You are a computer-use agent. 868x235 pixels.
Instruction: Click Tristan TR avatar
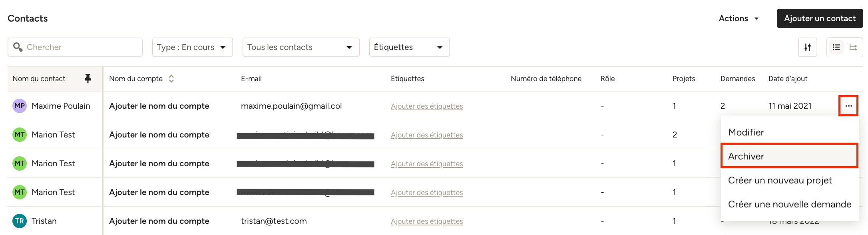pos(20,221)
